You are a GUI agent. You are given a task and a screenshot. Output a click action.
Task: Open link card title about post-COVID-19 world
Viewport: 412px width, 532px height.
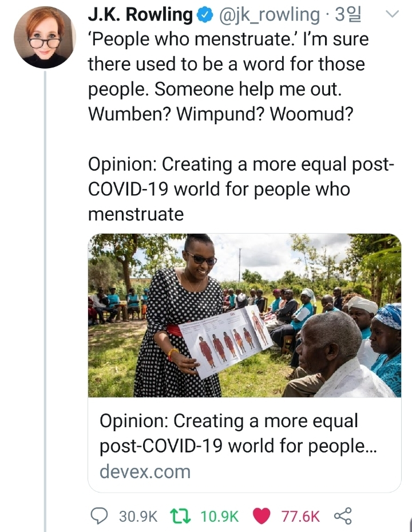237,434
